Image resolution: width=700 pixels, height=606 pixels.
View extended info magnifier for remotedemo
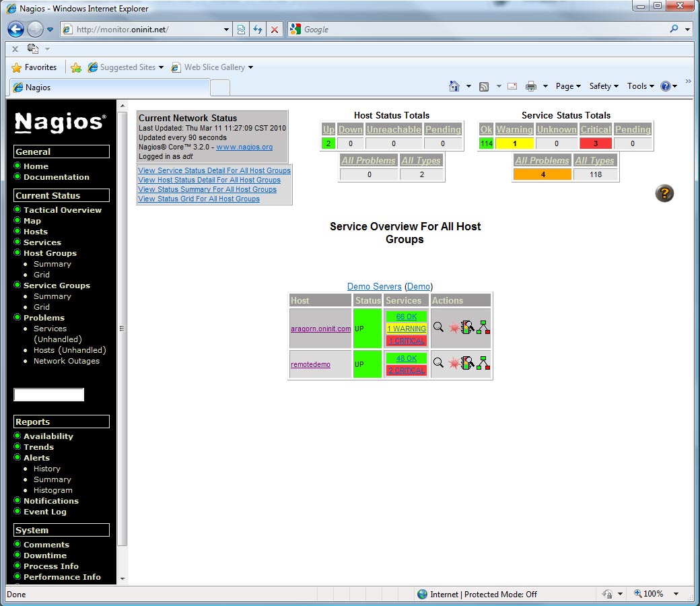[x=438, y=363]
